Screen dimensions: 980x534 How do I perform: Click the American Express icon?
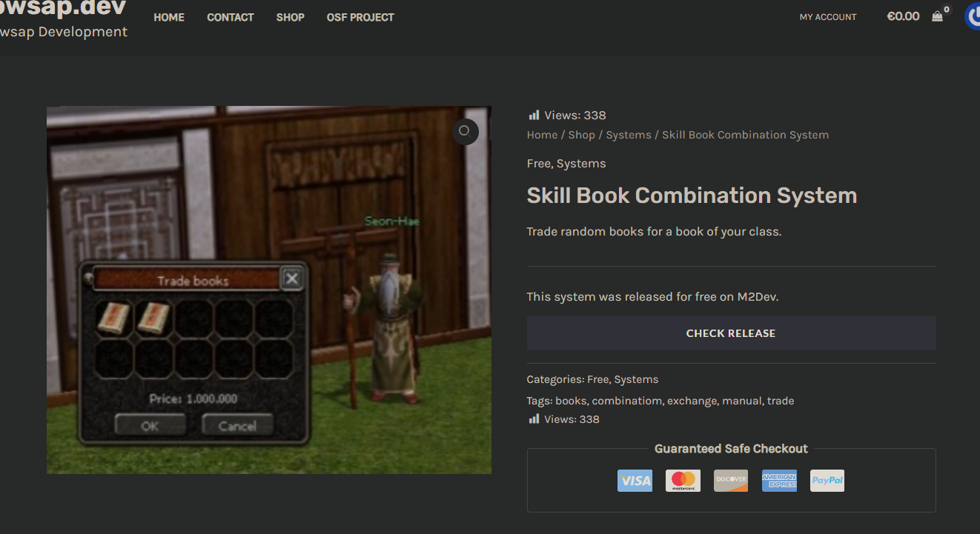(x=779, y=481)
